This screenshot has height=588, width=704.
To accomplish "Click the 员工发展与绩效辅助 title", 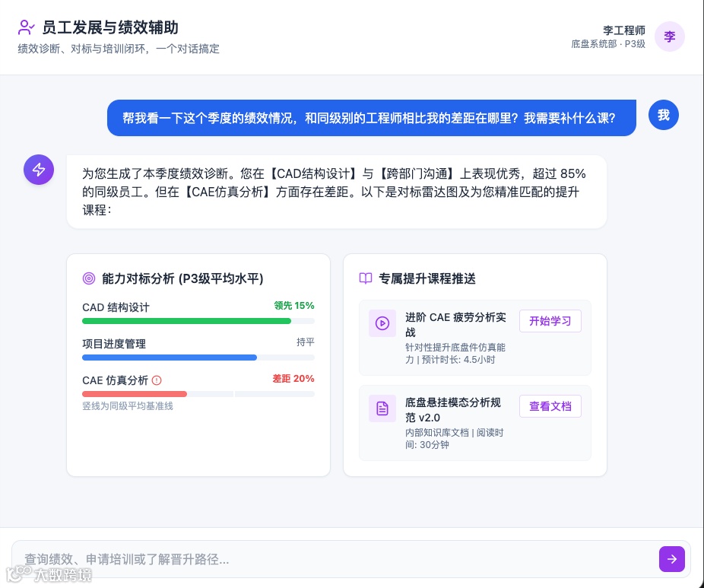I will pyautogui.click(x=110, y=27).
